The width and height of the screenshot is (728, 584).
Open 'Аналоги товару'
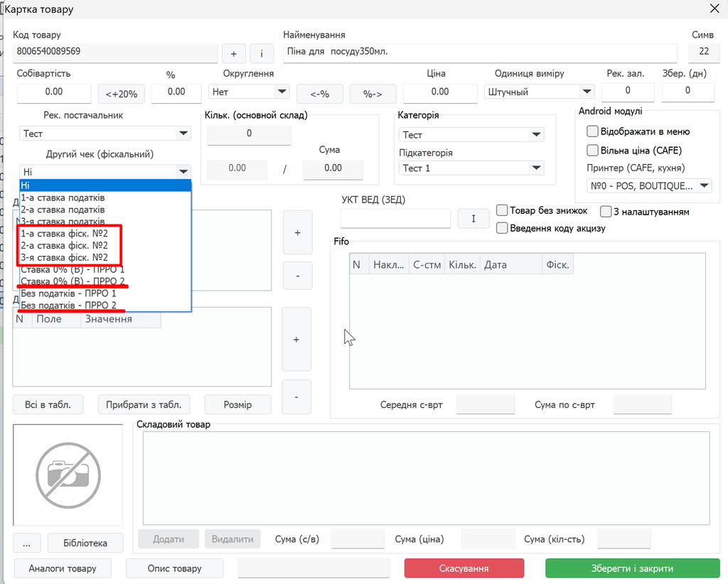63,568
